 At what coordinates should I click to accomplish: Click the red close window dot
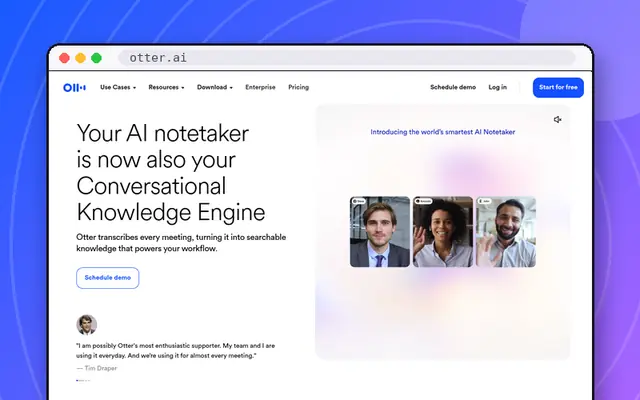coord(64,58)
